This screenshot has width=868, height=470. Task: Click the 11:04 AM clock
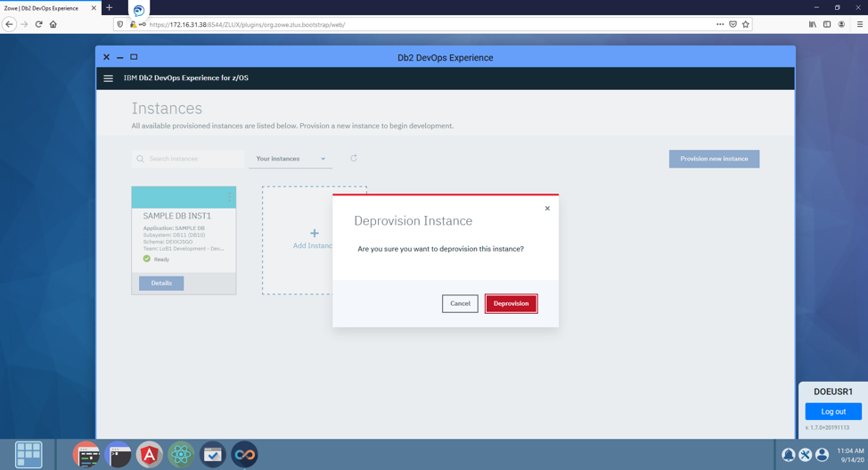tap(850, 450)
